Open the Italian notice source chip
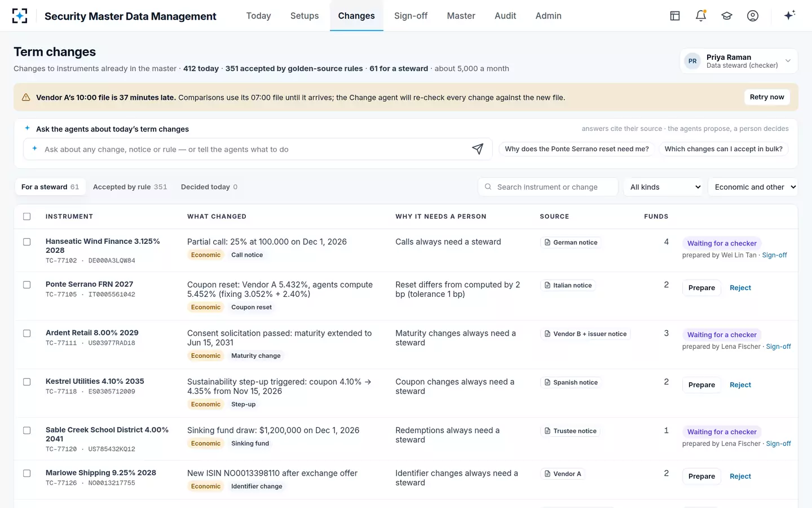The height and width of the screenshot is (508, 812). click(568, 285)
